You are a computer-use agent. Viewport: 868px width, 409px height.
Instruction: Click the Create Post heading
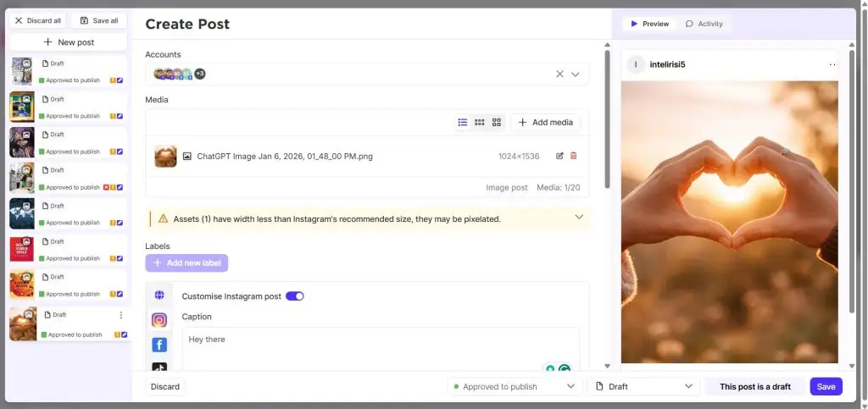(x=187, y=24)
